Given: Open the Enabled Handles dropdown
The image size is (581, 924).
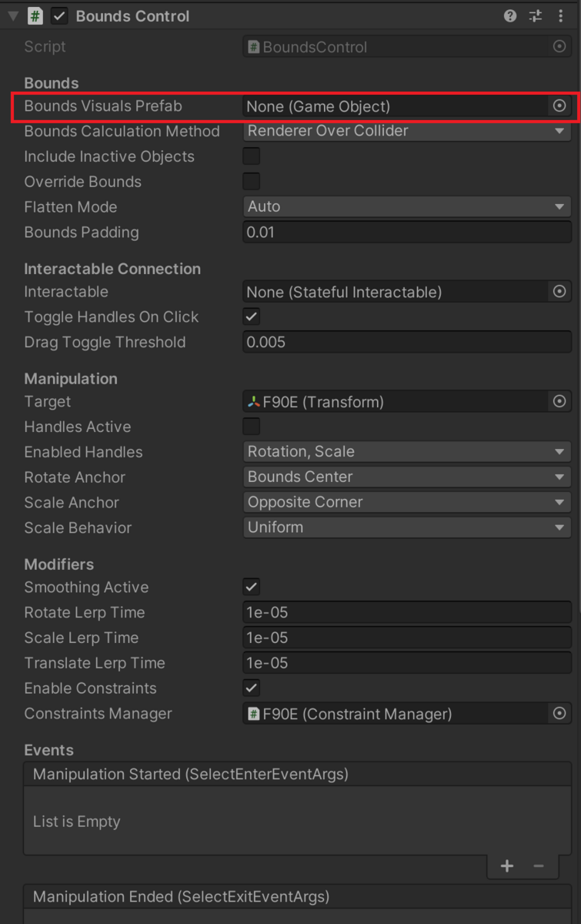Looking at the screenshot, I should [407, 452].
